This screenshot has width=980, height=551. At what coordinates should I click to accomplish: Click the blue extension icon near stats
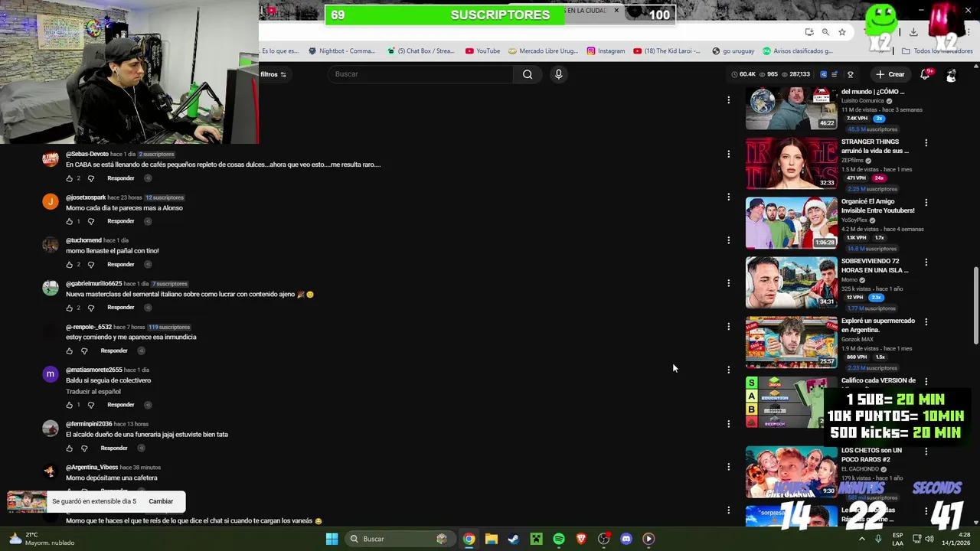click(823, 74)
